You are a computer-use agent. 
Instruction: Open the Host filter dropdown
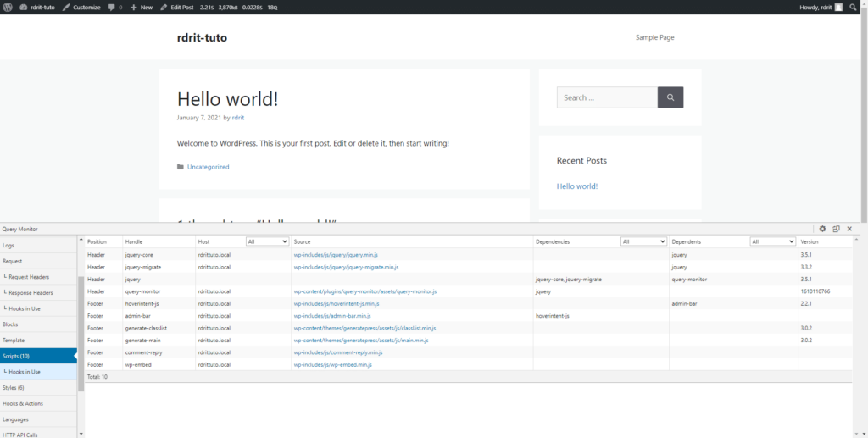point(267,241)
